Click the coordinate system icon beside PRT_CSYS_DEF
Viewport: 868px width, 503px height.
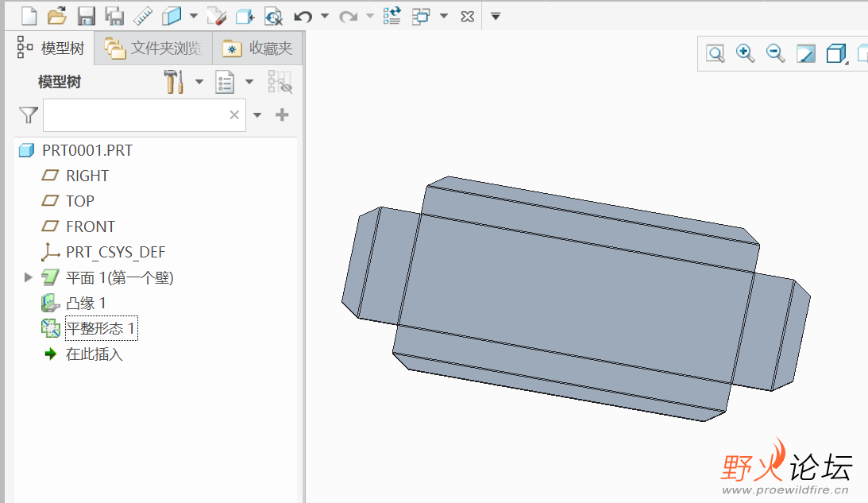(50, 252)
